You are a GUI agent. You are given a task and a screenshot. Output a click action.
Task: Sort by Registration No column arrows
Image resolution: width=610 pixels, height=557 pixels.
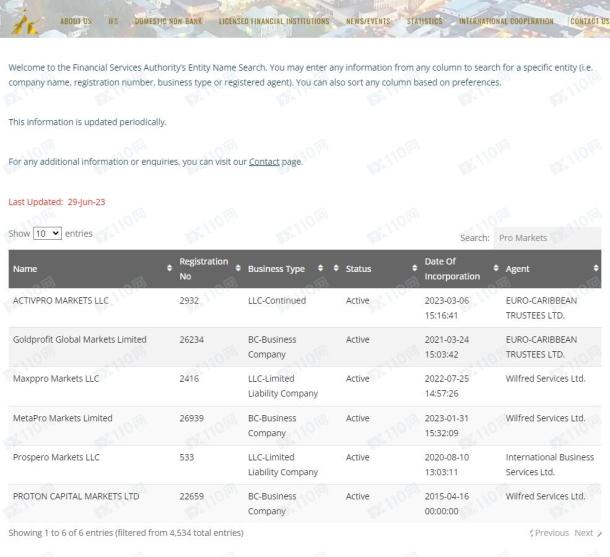point(238,268)
